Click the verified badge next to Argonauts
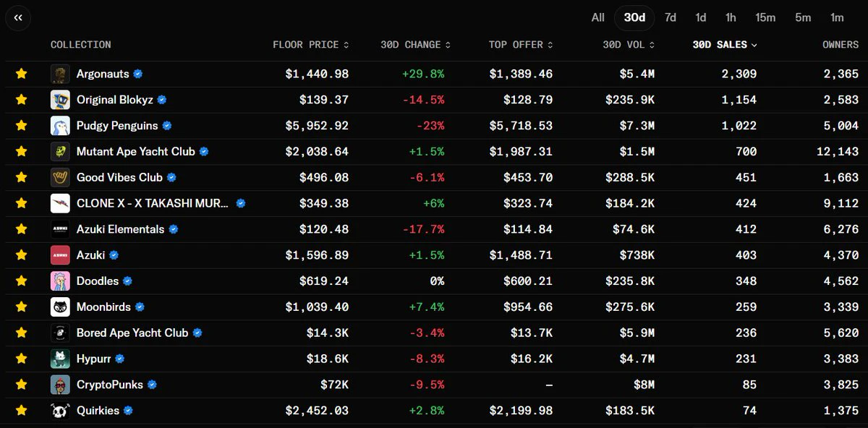The height and width of the screenshot is (428, 868). [138, 74]
